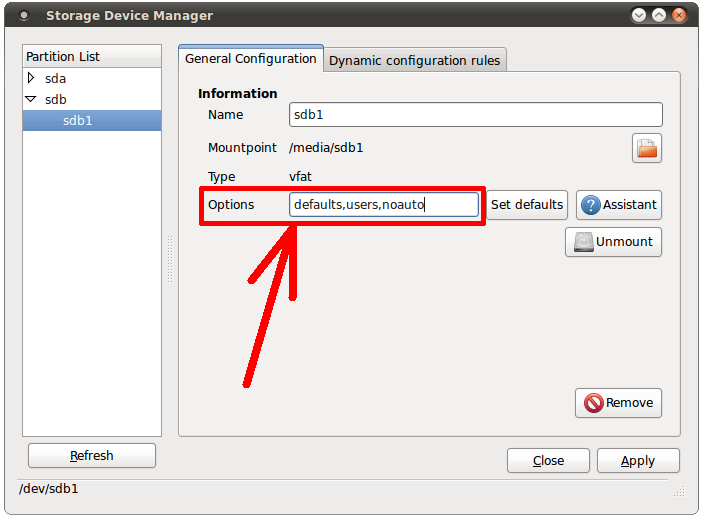The width and height of the screenshot is (702, 517).
Task: Click the pane splitter handle beside partition list
Action: click(x=169, y=258)
